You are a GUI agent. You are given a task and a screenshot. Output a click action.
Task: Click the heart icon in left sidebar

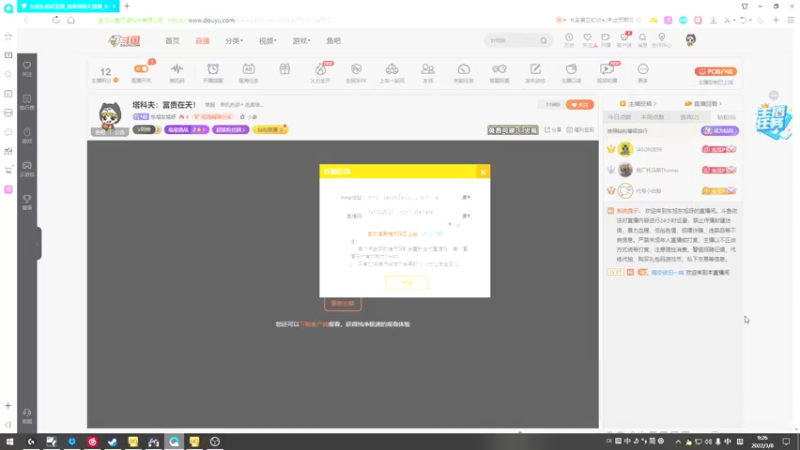click(x=27, y=68)
